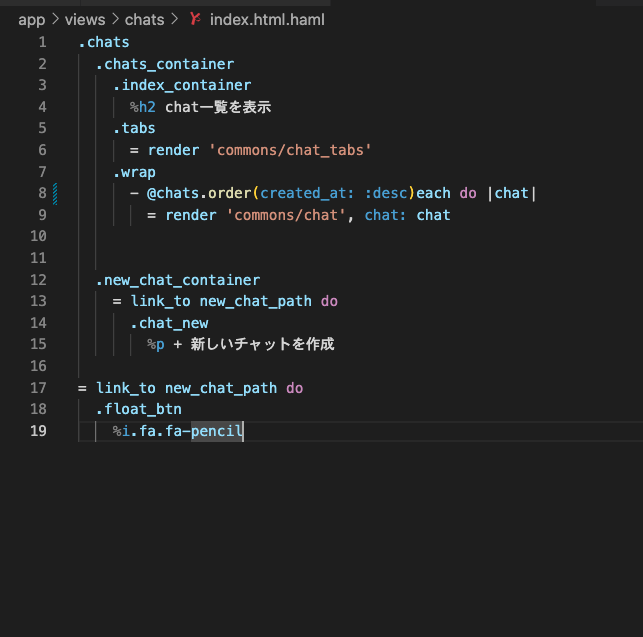
Task: Click 'render' on line 9
Action: tap(191, 215)
